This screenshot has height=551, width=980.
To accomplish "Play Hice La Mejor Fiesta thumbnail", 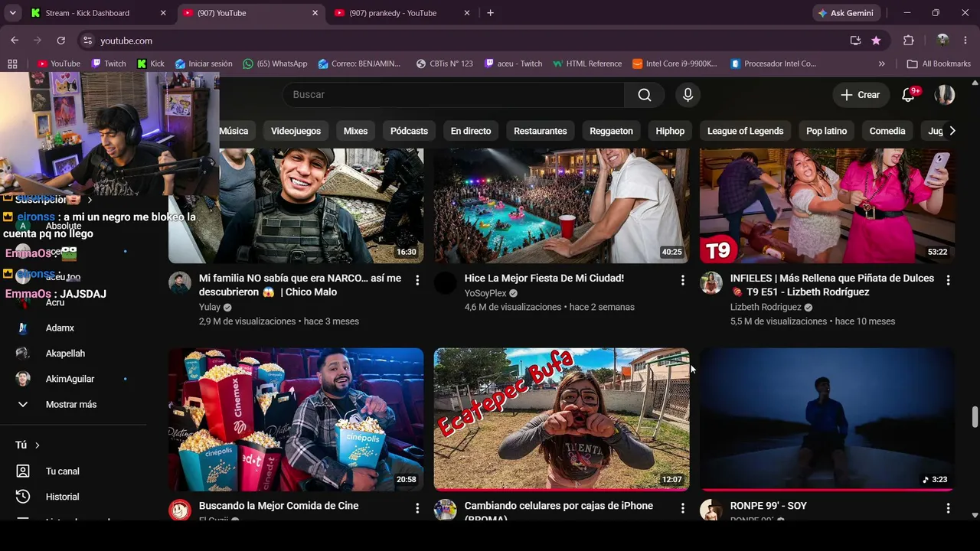I will point(561,205).
